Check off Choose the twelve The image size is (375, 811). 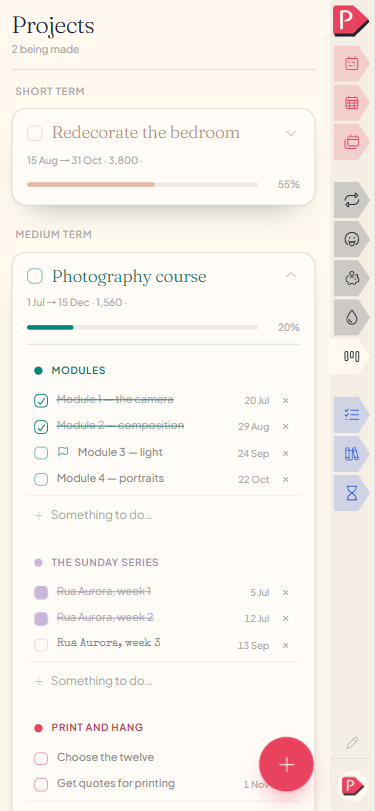tap(41, 759)
